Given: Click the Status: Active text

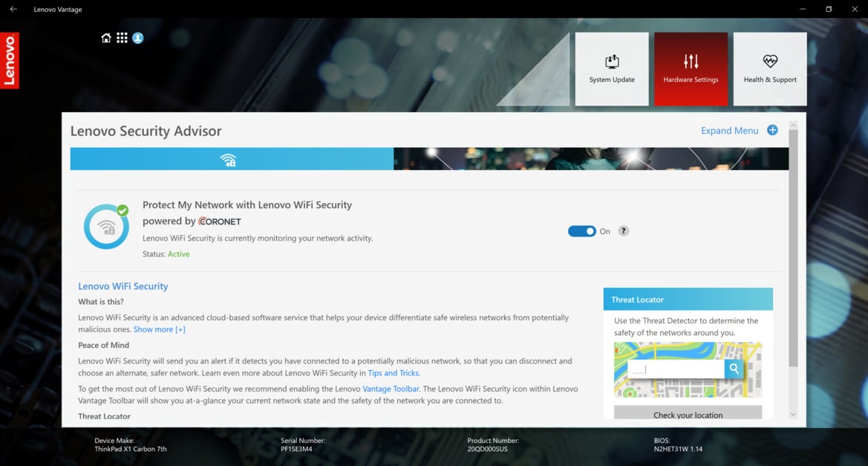Looking at the screenshot, I should tap(166, 253).
